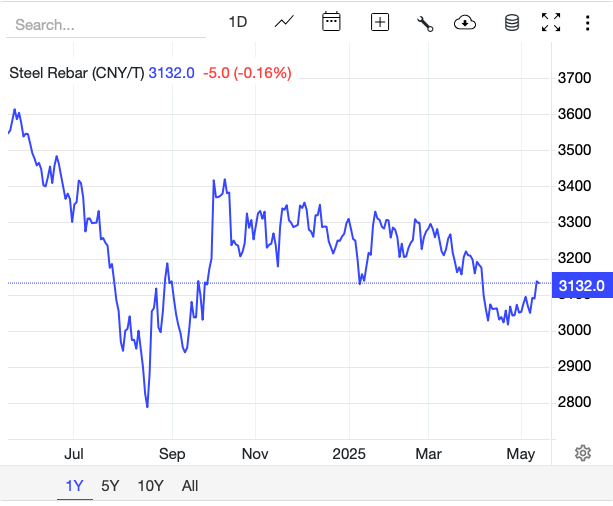Click the cloud download icon
The image size is (613, 506).
click(465, 22)
